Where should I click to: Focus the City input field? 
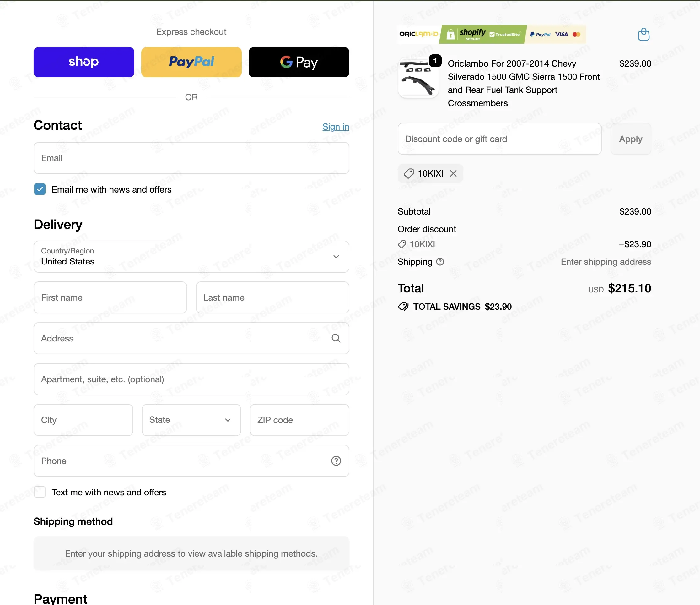tap(83, 420)
